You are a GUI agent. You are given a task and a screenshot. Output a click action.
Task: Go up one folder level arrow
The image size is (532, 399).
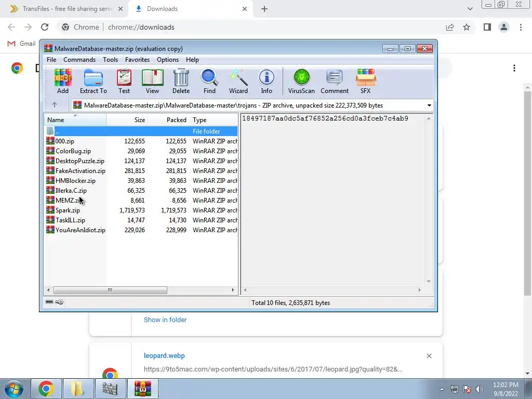click(x=55, y=105)
